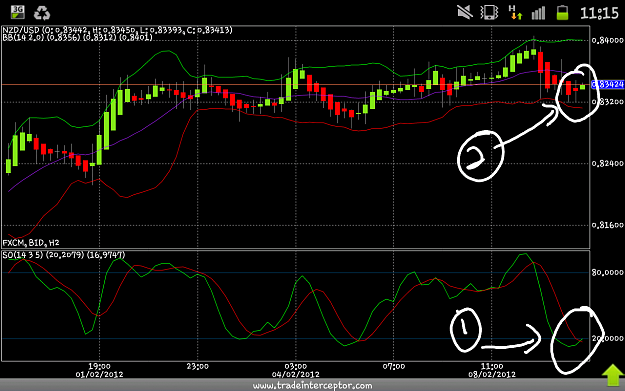The height and width of the screenshot is (391, 625).
Task: Tap the H data transfer arrows icon
Action: click(515, 12)
